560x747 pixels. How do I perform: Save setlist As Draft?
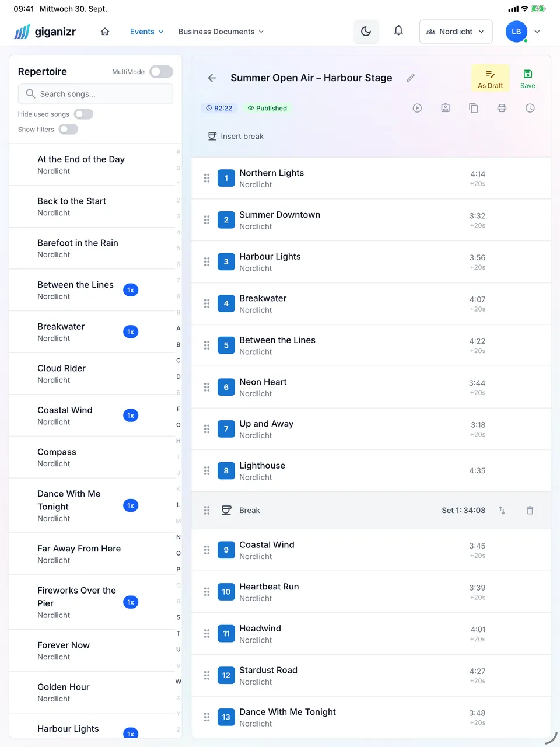490,78
